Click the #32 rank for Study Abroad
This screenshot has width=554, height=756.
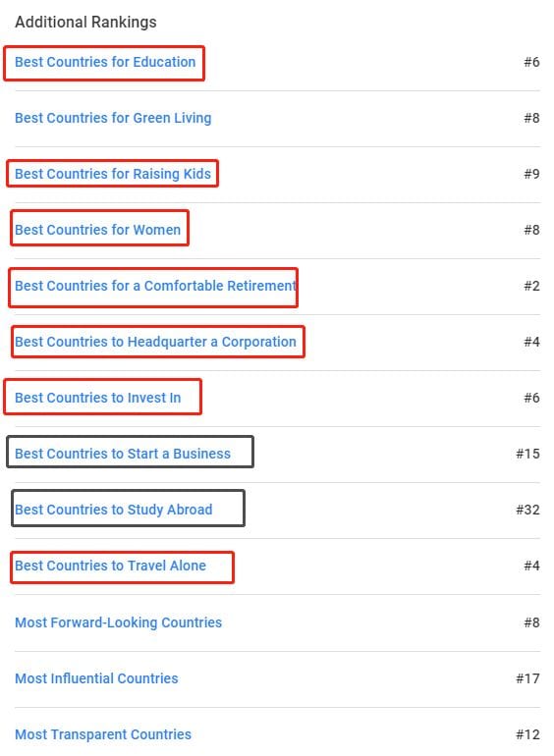[x=527, y=510]
